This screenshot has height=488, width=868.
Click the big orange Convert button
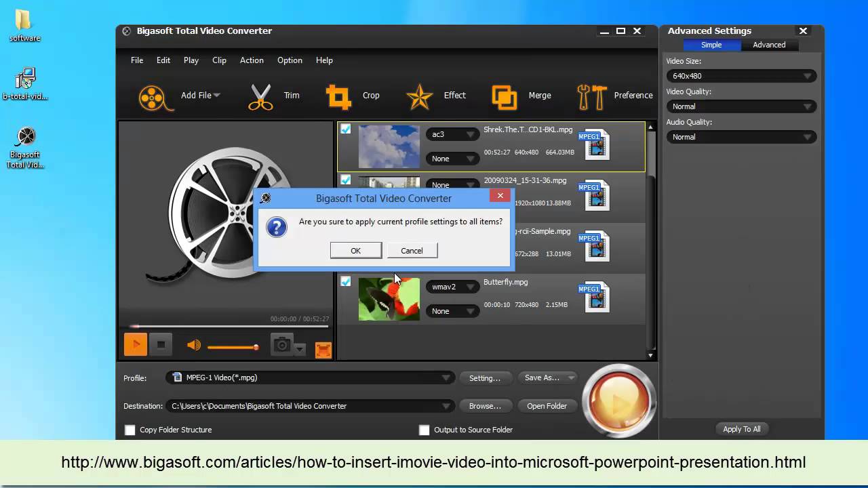(618, 401)
